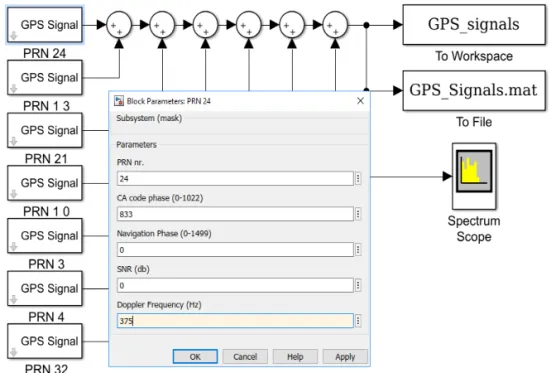551x373 pixels.
Task: Select the GPS_Signals.mat To File block
Action: point(474,91)
